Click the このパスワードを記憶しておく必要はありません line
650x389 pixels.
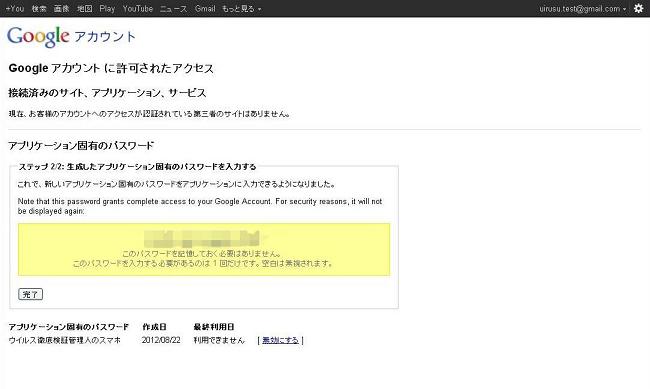pos(202,253)
